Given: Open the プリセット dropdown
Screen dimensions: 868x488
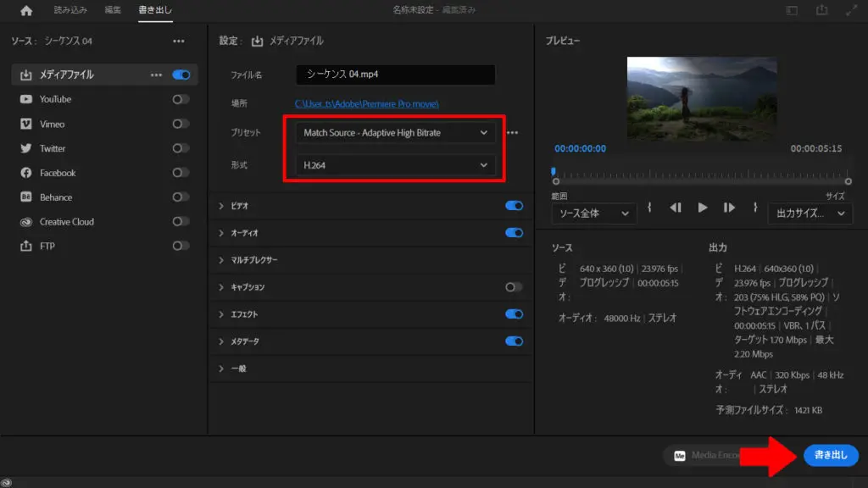Looking at the screenshot, I should (396, 133).
